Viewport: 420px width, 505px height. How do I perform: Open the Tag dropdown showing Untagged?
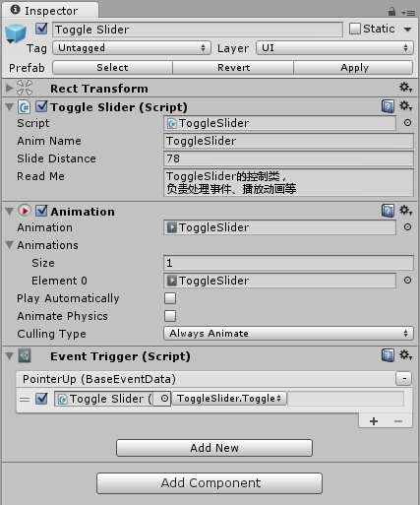[x=132, y=48]
